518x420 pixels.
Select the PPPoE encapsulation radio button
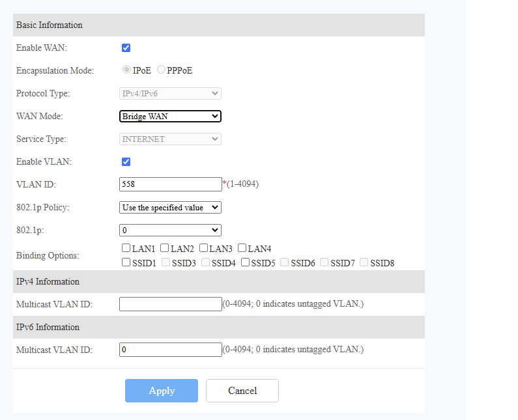[161, 70]
